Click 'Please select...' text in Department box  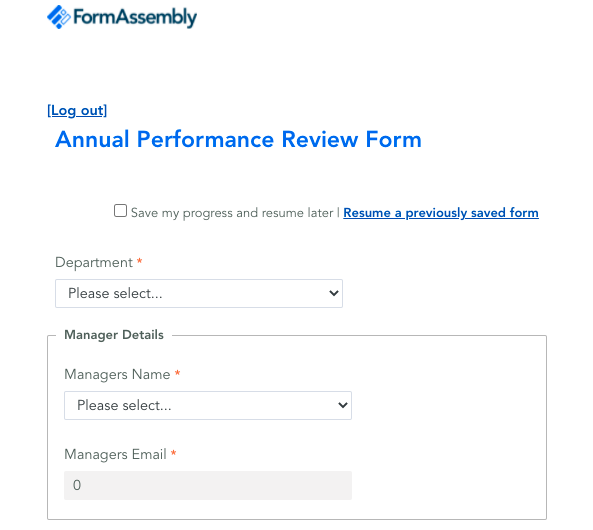(115, 294)
